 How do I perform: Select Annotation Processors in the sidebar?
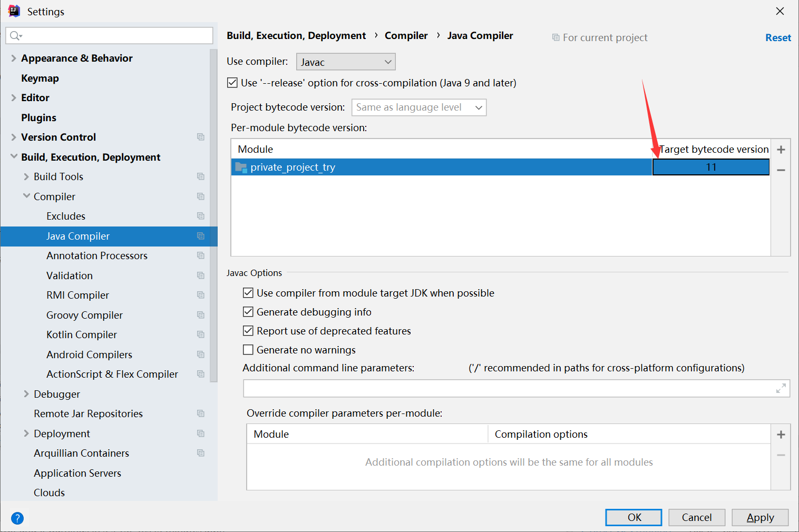pyautogui.click(x=96, y=255)
